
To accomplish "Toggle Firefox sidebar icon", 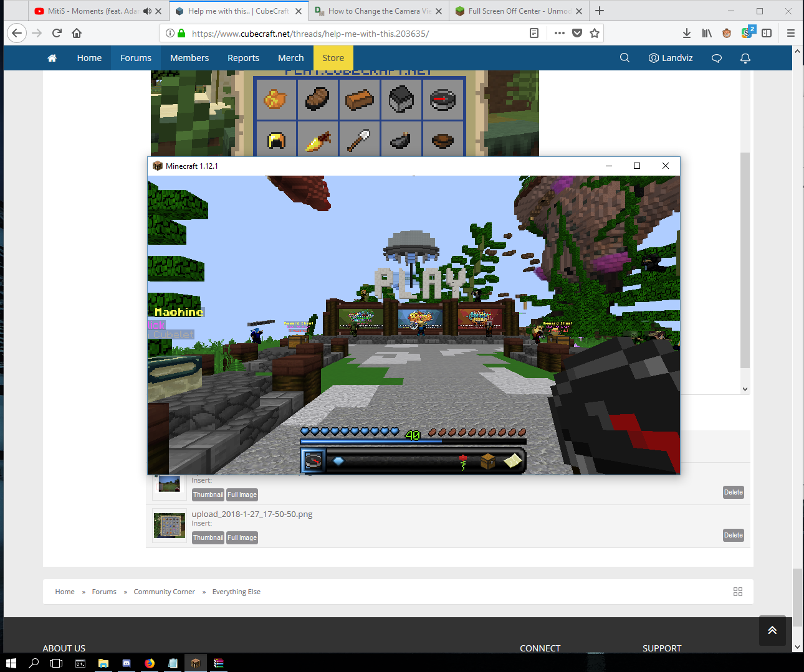I will click(767, 33).
